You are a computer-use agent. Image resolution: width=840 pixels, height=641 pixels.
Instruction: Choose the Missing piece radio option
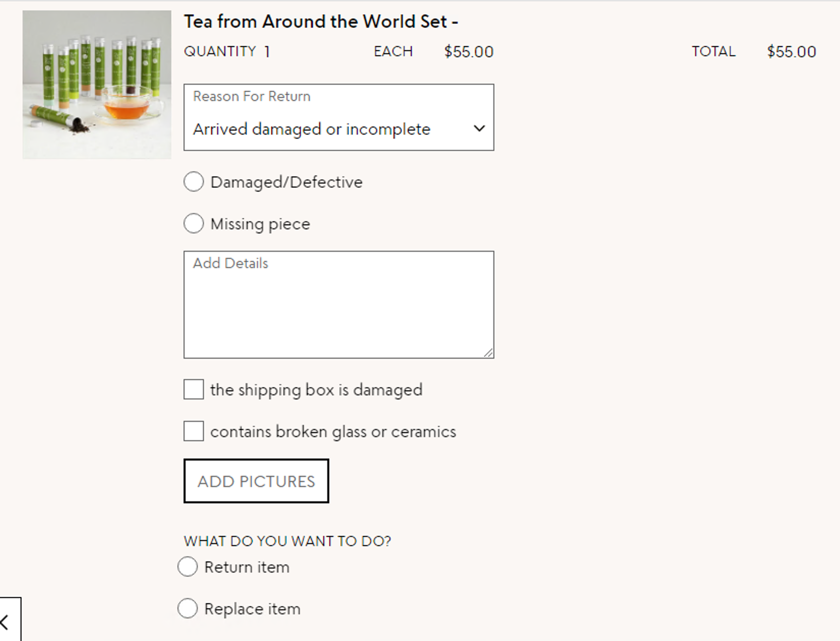pyautogui.click(x=194, y=223)
